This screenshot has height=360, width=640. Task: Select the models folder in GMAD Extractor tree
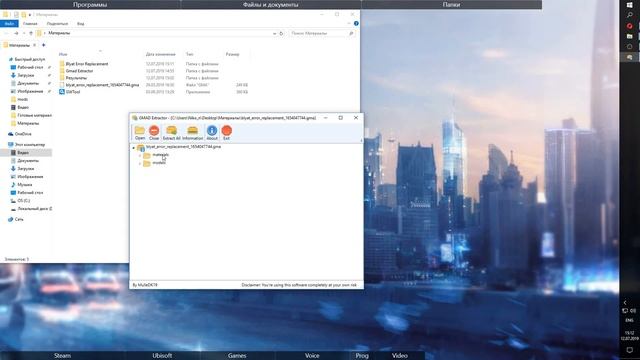coord(159,163)
